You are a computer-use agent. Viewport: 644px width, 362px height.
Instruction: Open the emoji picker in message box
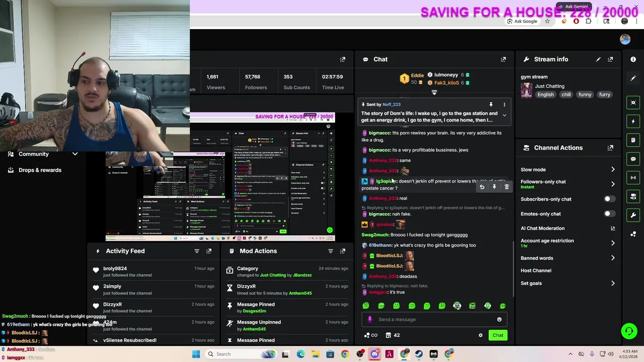499,319
